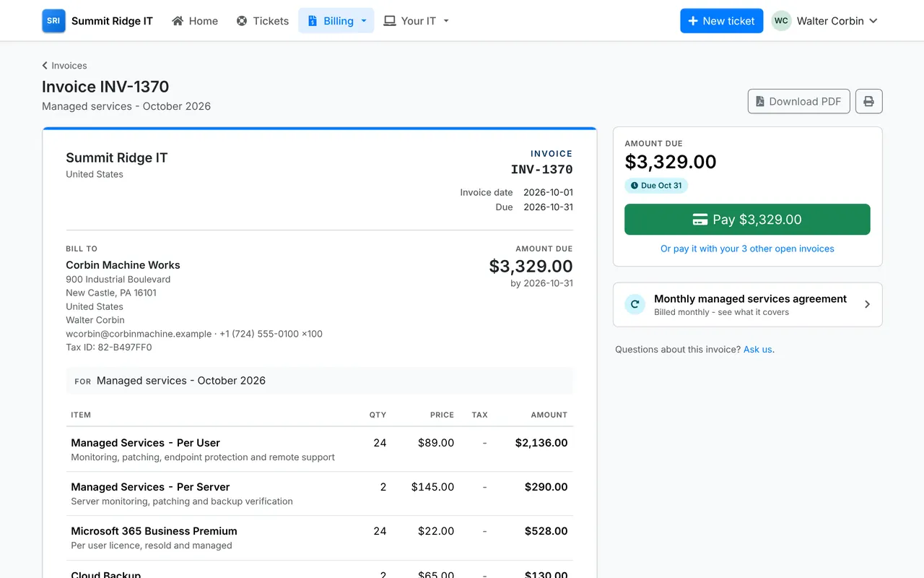This screenshot has height=578, width=924.
Task: Open Monthly managed services agreement card
Action: pyautogui.click(x=747, y=305)
